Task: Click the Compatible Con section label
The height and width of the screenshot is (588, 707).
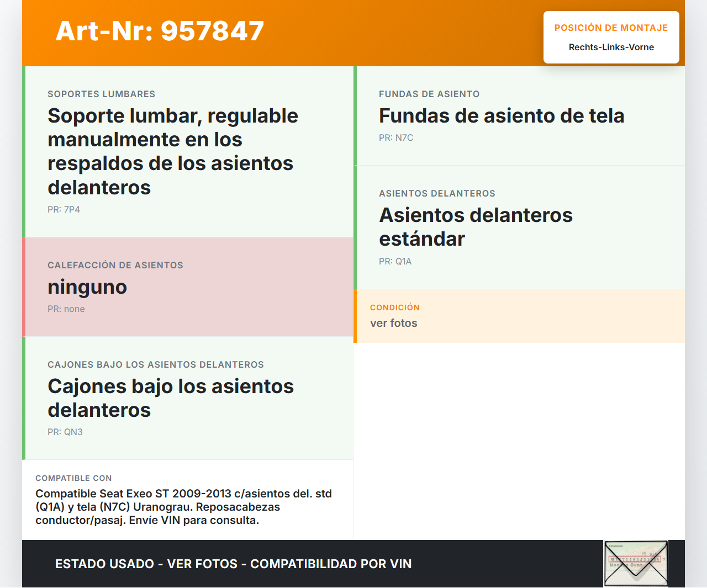Action: pos(73,478)
